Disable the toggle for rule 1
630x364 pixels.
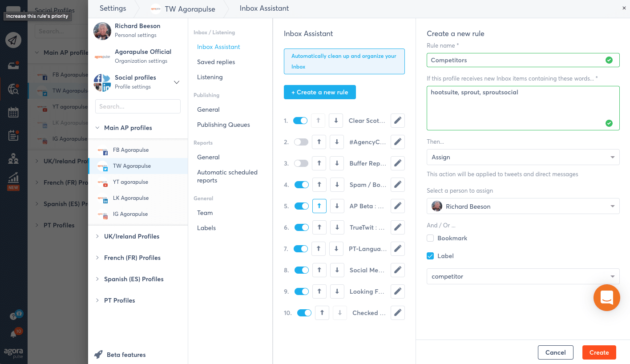coord(300,121)
